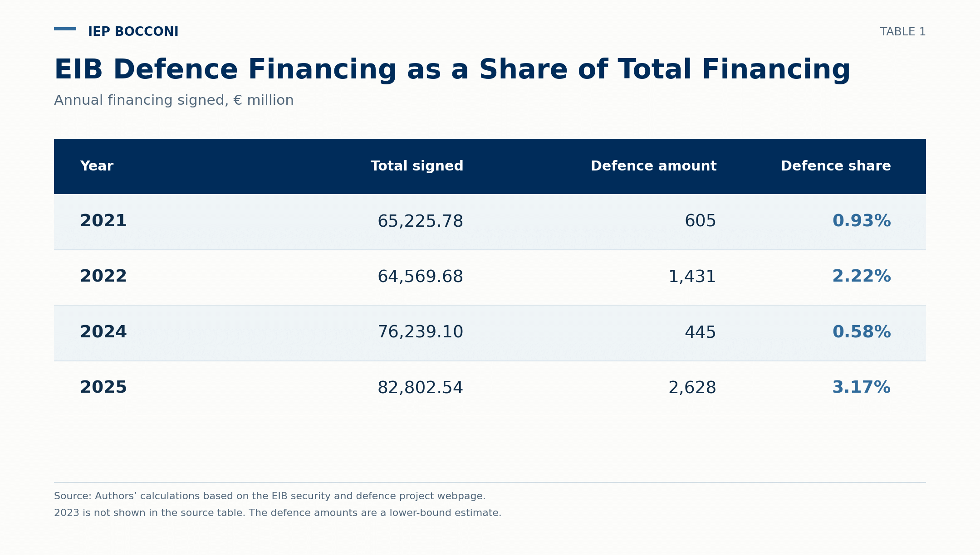Screen dimensions: 980x555
Task: Click the IEP BOCCONI label
Action: 133,32
